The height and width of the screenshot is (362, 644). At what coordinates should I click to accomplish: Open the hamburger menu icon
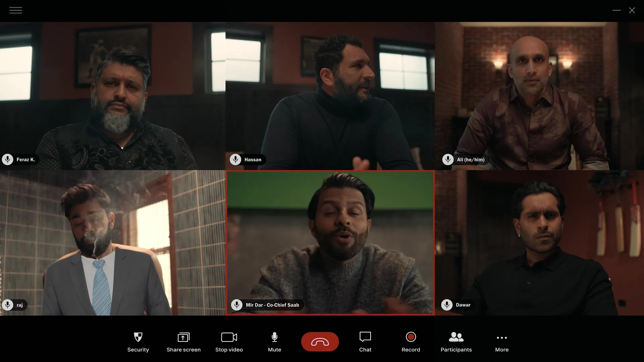click(x=15, y=10)
